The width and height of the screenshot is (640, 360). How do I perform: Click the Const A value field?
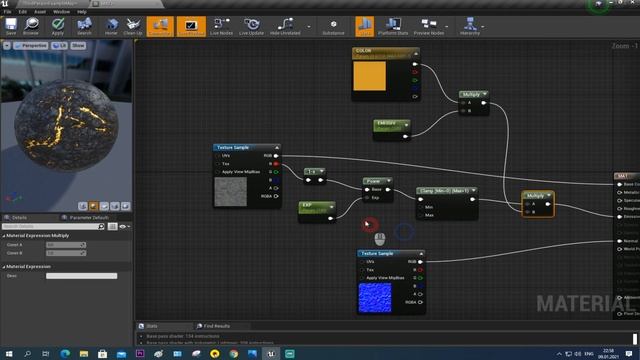[66, 245]
